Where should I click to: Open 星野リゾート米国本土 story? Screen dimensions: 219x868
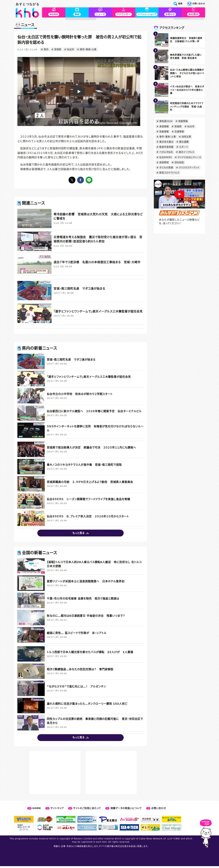(x=81, y=583)
